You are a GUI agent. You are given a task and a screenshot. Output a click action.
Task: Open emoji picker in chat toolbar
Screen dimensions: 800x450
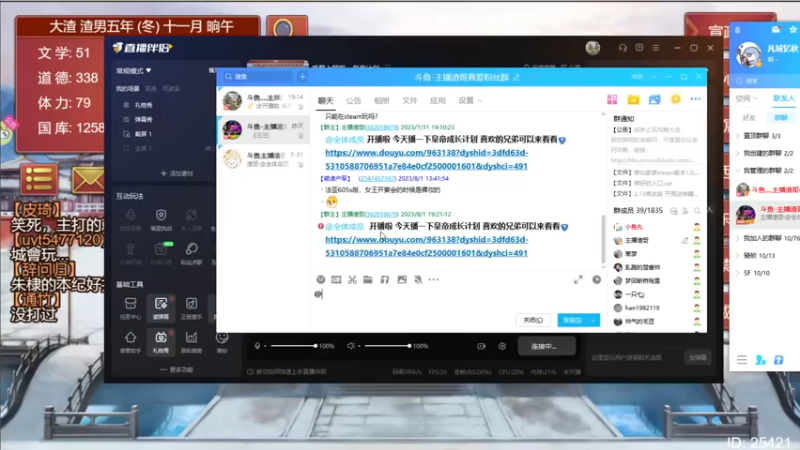pos(320,280)
